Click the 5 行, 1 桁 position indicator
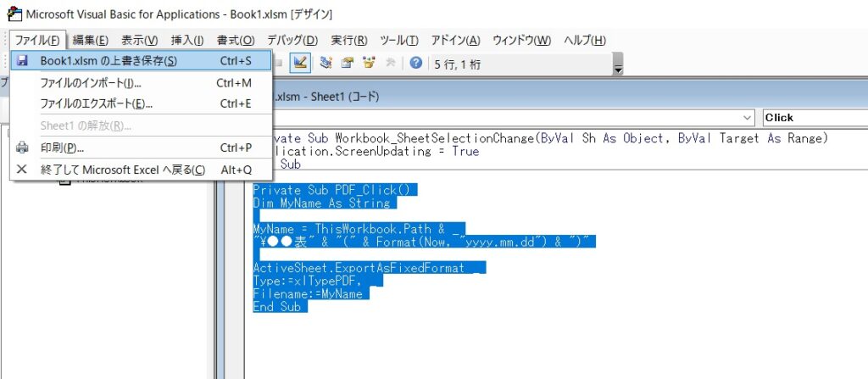The height and width of the screenshot is (379, 868). 458,64
